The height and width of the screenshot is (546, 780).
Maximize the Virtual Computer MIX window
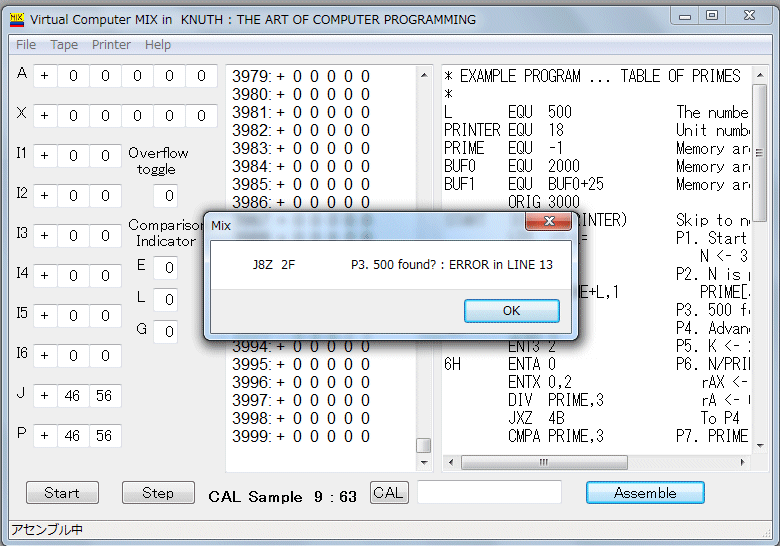click(712, 16)
